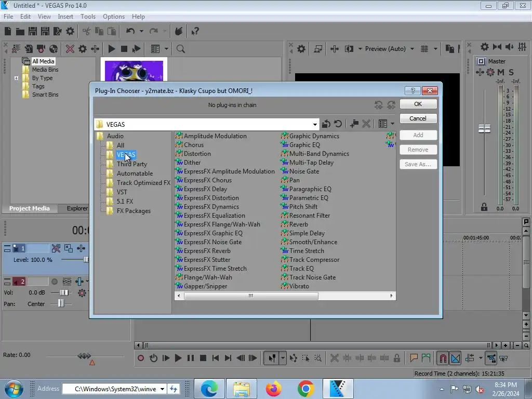The width and height of the screenshot is (532, 399).
Task: Click OK in Plug-In Chooser
Action: pyautogui.click(x=418, y=104)
